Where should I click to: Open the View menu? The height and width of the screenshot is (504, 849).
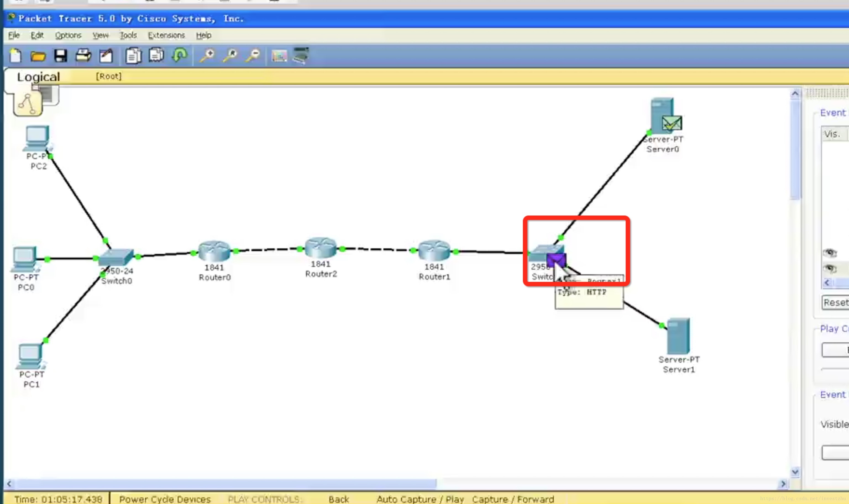coord(101,35)
